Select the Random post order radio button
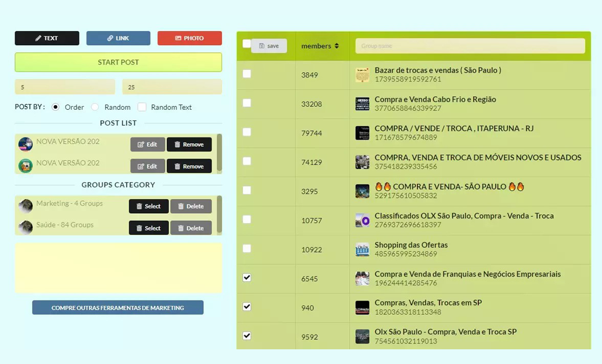Screen dimensions: 602x364 [95, 107]
